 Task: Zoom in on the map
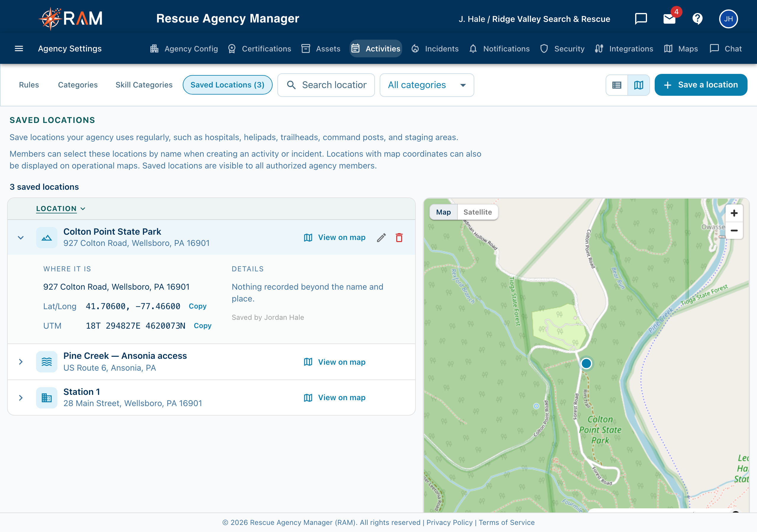[734, 213]
